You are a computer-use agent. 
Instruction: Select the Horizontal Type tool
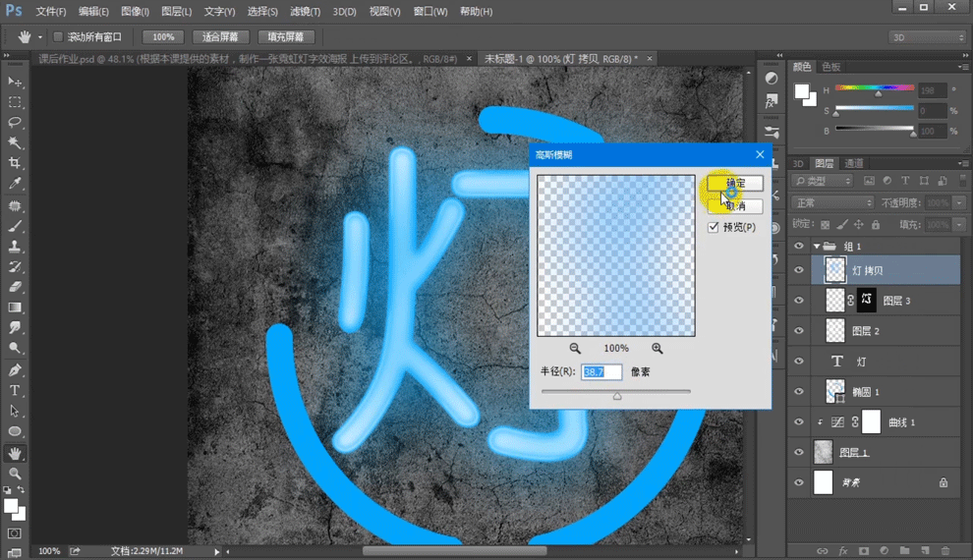15,391
